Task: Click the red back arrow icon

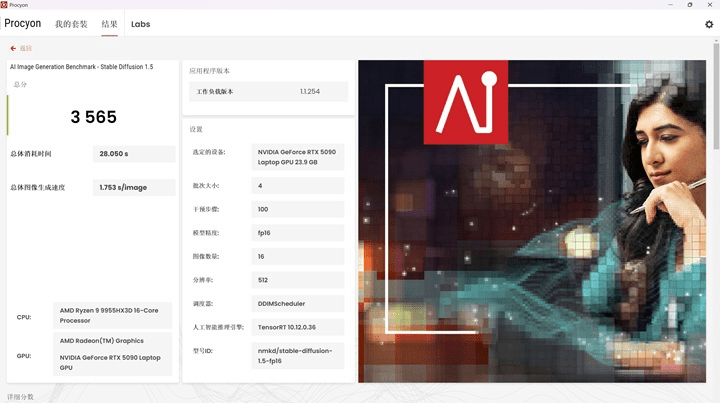Action: tap(13, 48)
